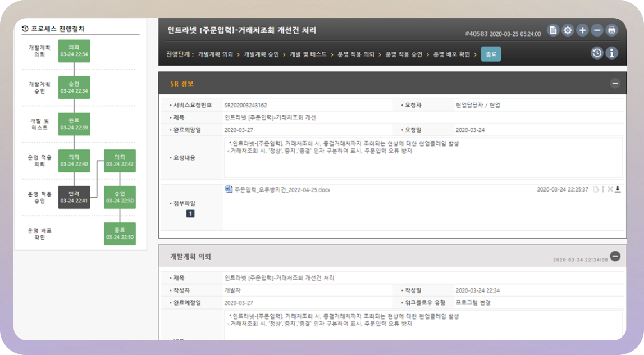Screen dimensions: 644x355
Task: Click the 운영 적용 승인 row label in the process panel
Action: (39, 197)
